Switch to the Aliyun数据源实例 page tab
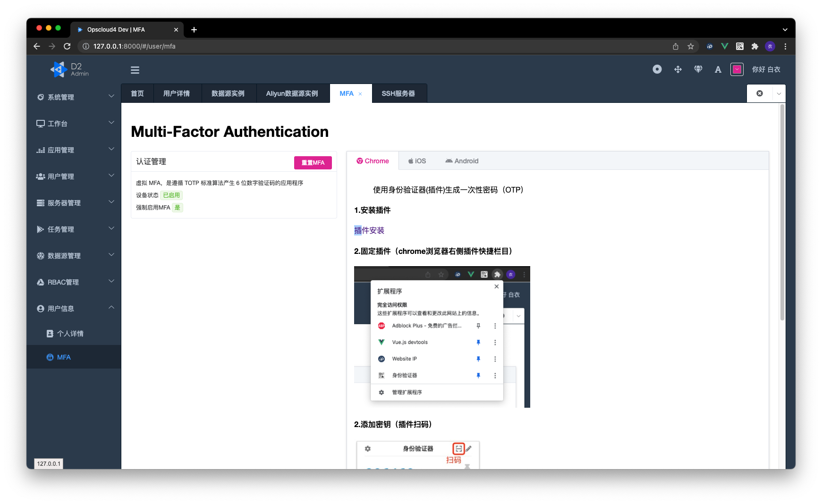The image size is (822, 504). coord(292,93)
